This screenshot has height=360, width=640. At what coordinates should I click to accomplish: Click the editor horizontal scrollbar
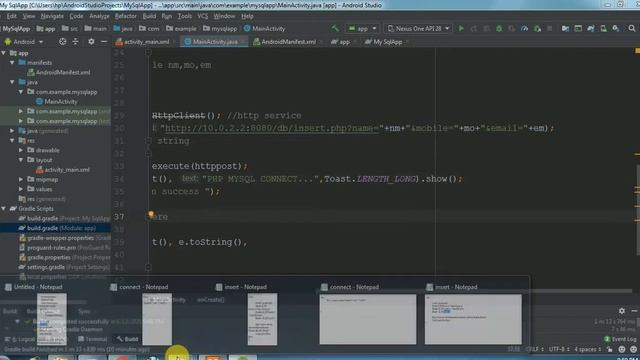pos(473,291)
